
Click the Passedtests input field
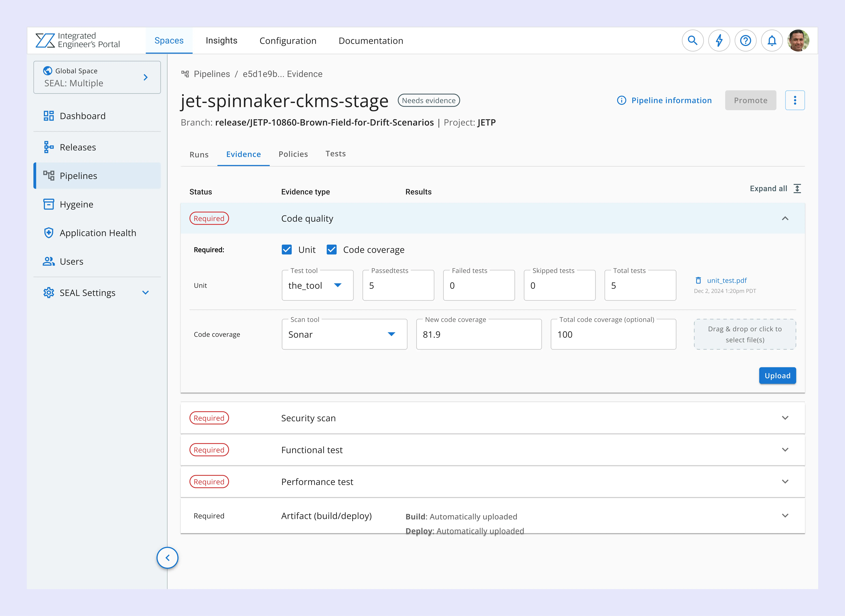[x=398, y=285]
